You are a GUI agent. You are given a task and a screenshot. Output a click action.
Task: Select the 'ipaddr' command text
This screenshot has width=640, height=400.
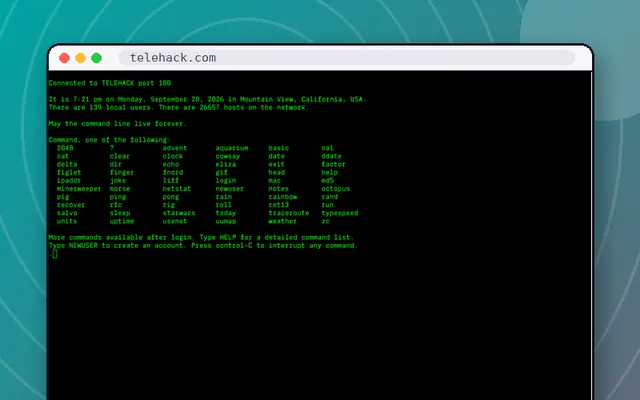pos(69,180)
